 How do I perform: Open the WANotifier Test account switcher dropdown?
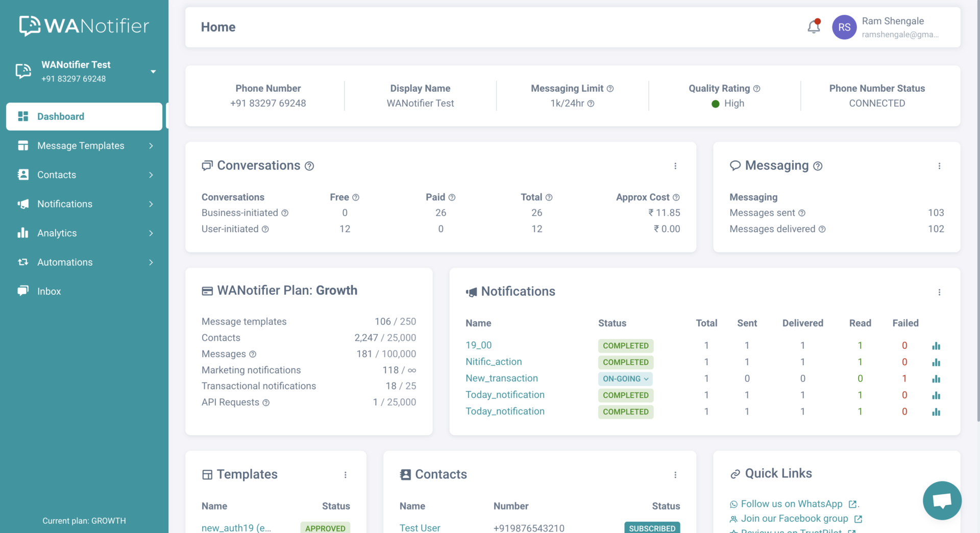click(153, 71)
